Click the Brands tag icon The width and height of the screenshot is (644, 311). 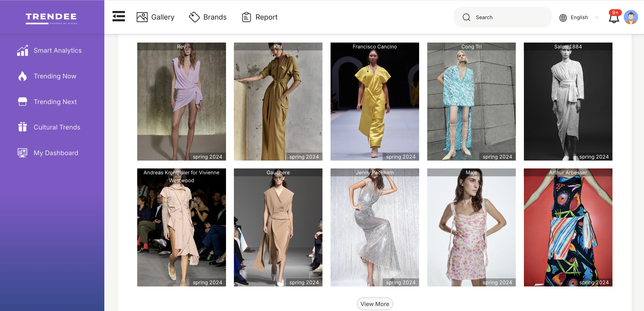(194, 17)
